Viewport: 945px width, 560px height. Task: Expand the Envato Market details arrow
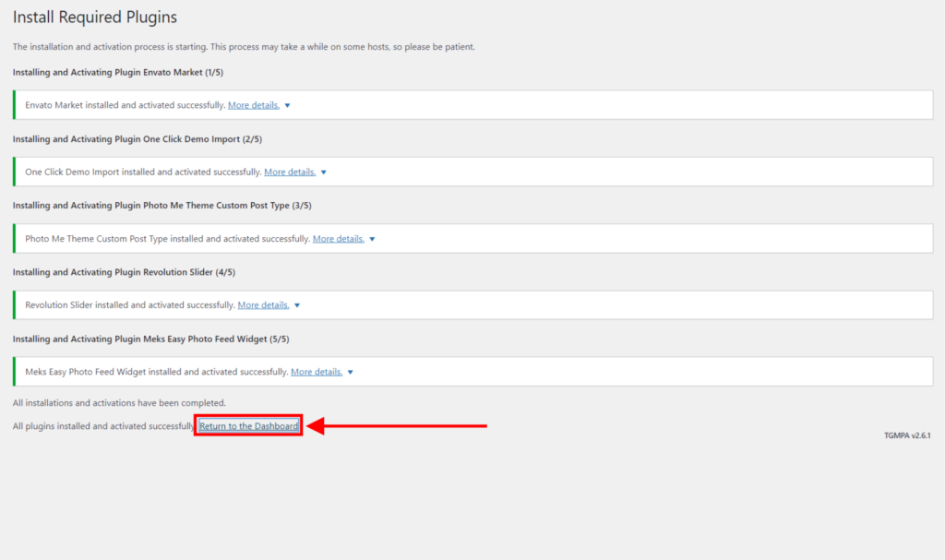[288, 106]
